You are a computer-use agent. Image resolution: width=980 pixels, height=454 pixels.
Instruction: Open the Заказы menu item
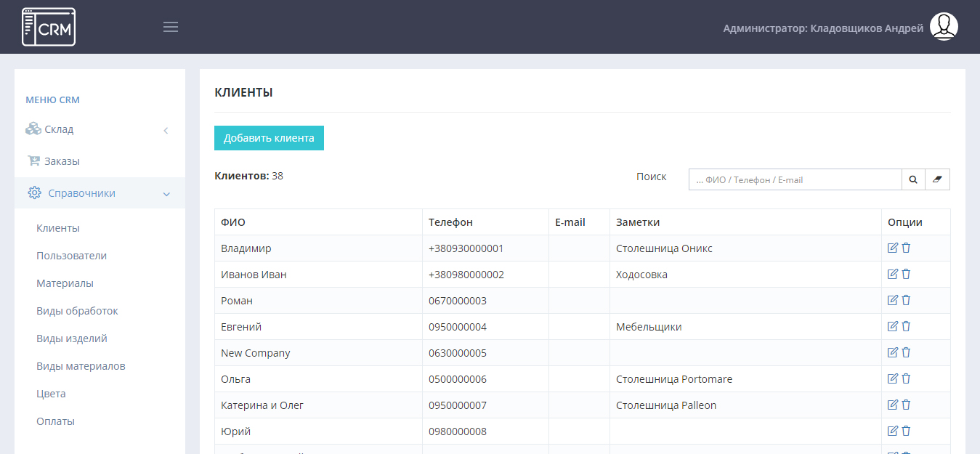(x=62, y=161)
